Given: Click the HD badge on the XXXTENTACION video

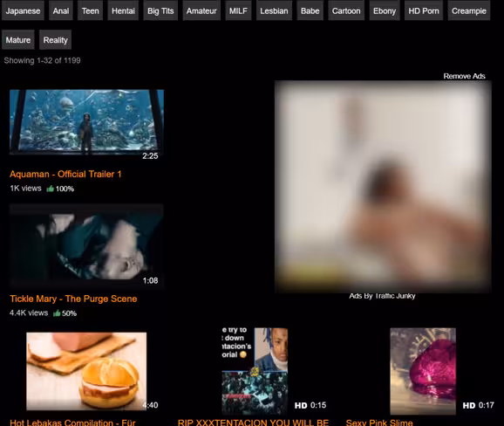Looking at the screenshot, I should click(x=301, y=405).
